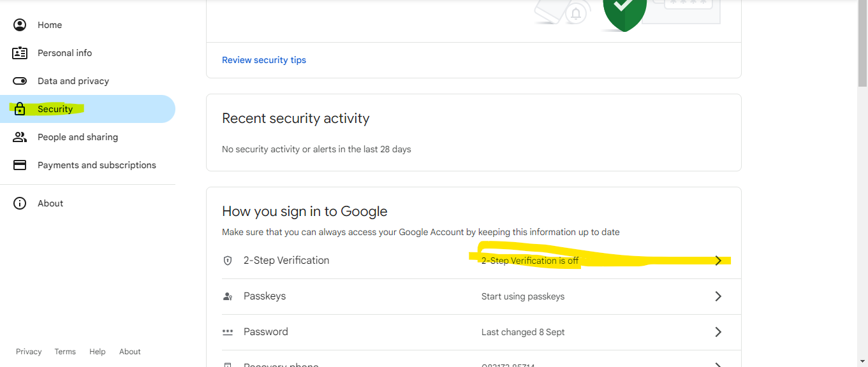Click the Personal info ID card icon
Viewport: 868px width, 367px height.
point(20,53)
